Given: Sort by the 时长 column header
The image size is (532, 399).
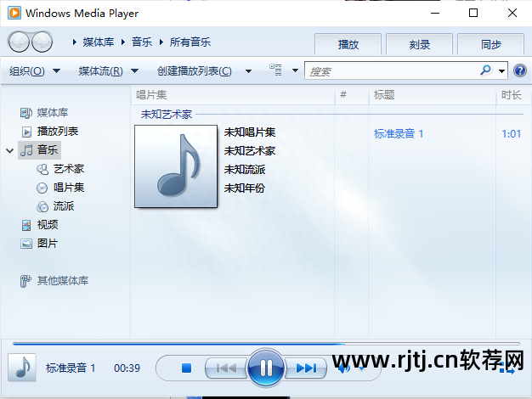Looking at the screenshot, I should pyautogui.click(x=513, y=95).
